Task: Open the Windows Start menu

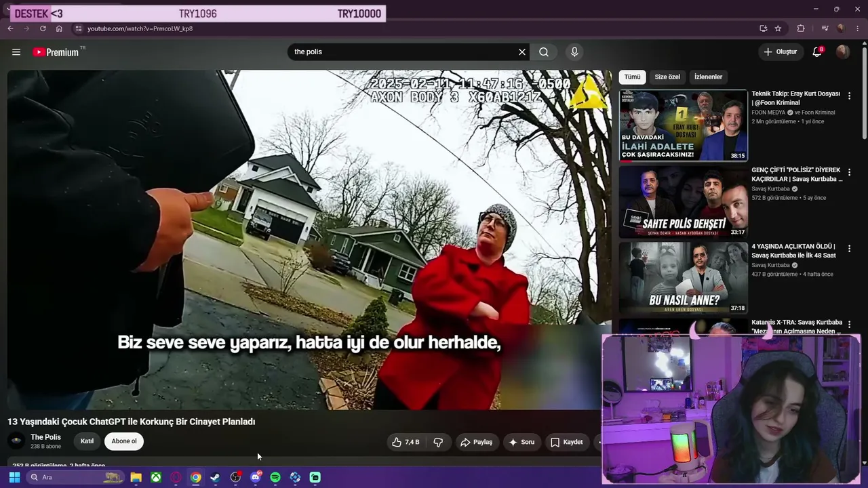Action: coord(14,477)
